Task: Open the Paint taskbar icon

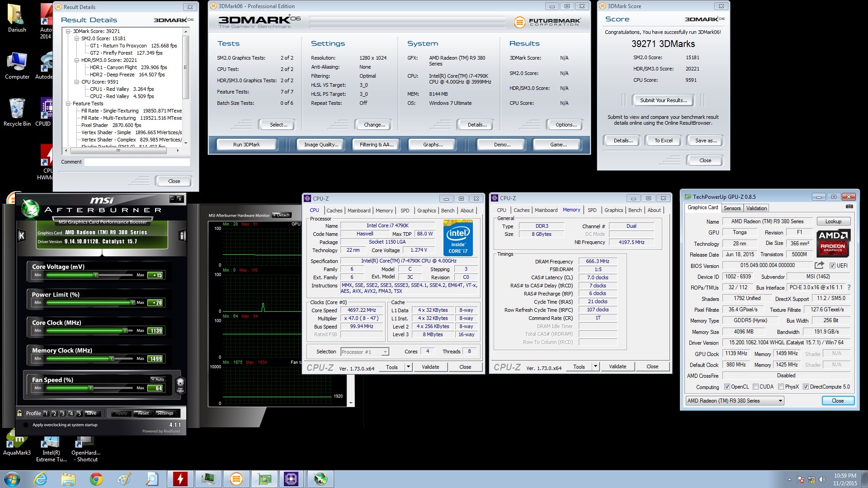Action: coord(124,479)
